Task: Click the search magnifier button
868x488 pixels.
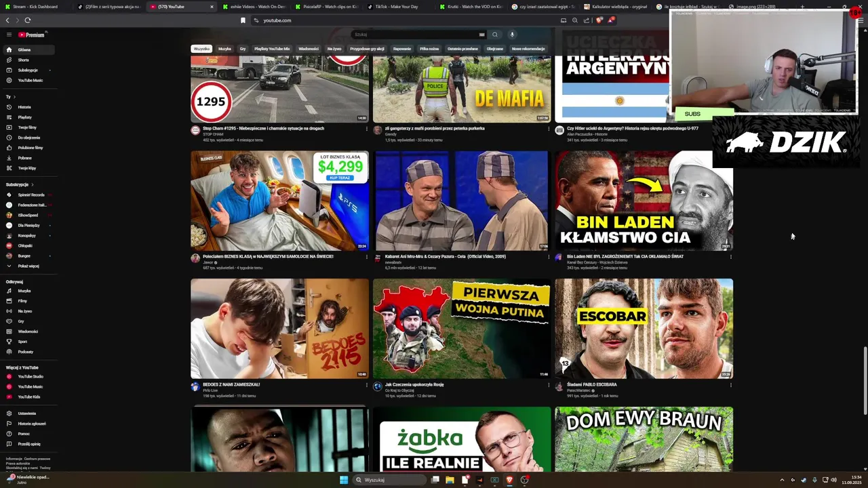Action: (495, 35)
